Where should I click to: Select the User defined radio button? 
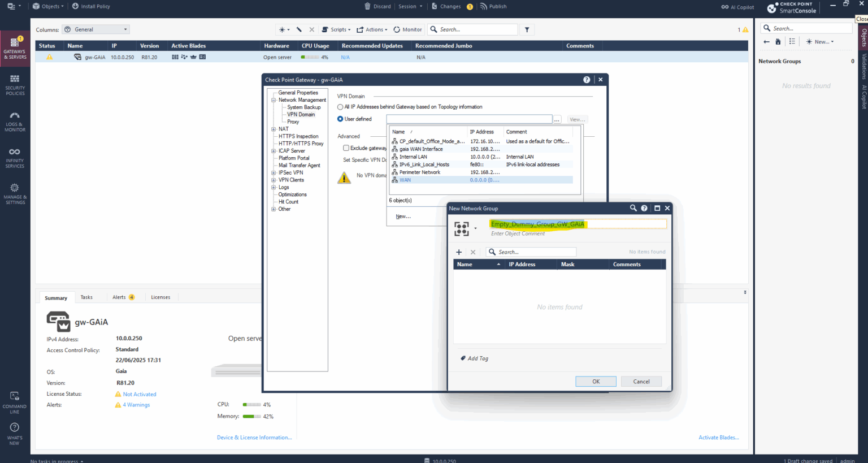point(340,119)
